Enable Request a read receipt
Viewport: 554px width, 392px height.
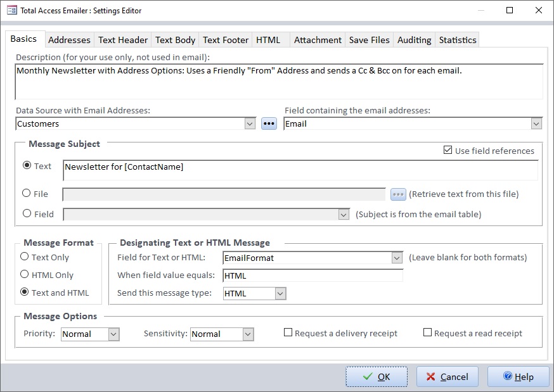point(427,332)
